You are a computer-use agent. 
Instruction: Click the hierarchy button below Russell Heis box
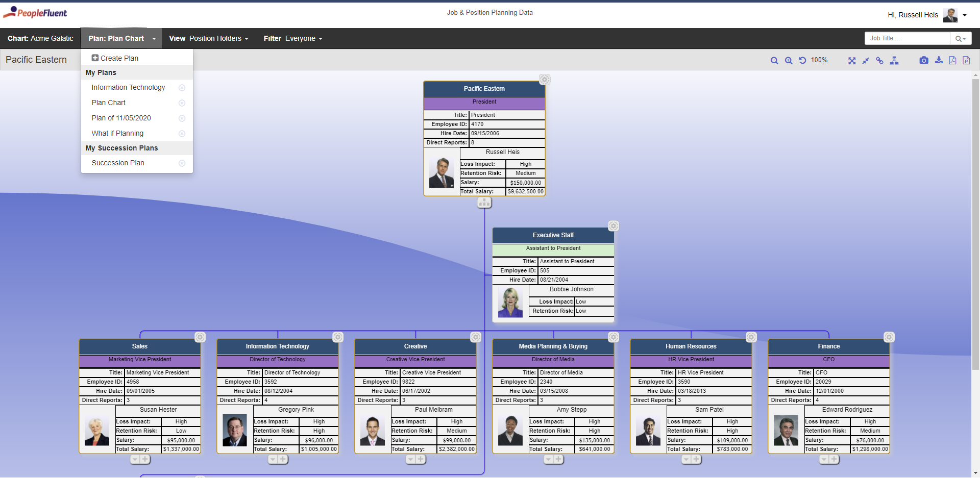click(484, 203)
